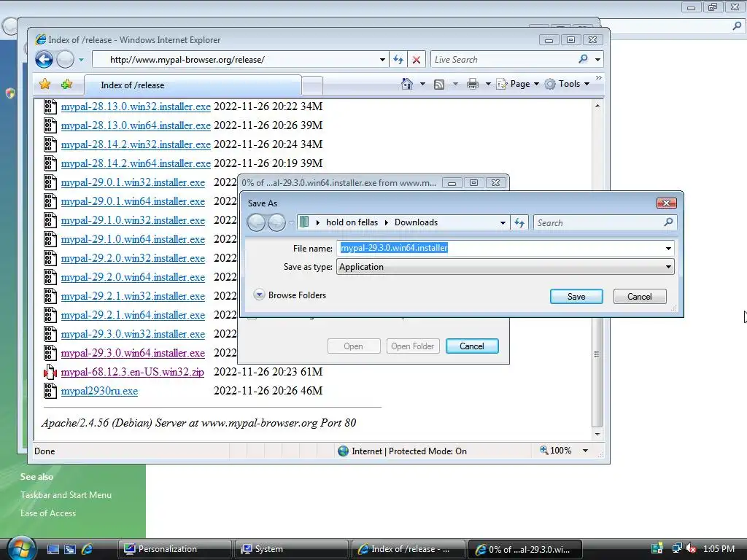
Task: Expand the Save As path history dropdown
Action: pyautogui.click(x=503, y=222)
